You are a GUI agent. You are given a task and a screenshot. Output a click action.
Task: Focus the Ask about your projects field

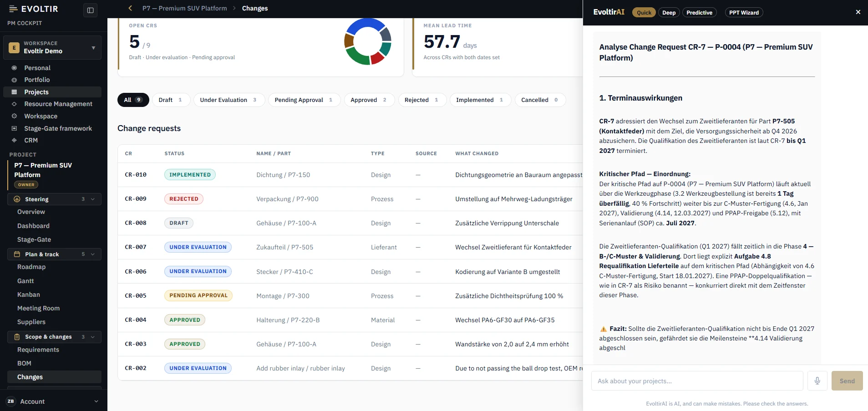click(x=697, y=381)
